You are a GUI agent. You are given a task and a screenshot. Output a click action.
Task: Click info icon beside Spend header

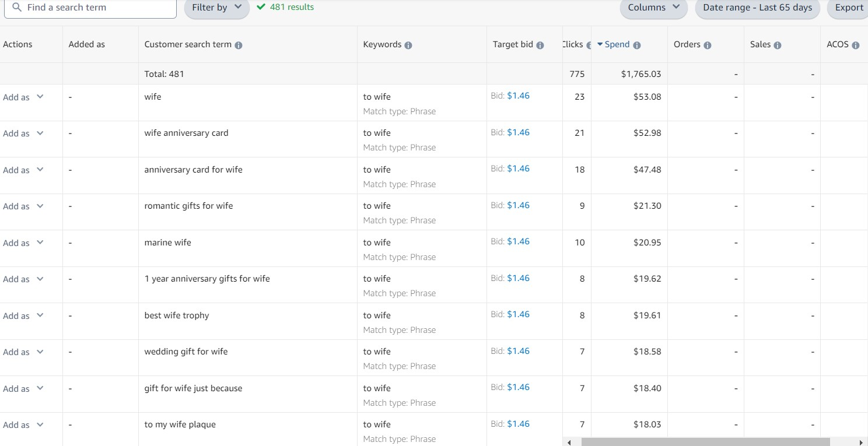click(637, 45)
